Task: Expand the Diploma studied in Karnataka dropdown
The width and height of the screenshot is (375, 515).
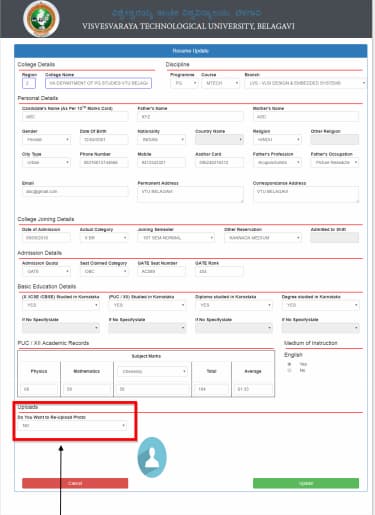Action: coord(234,305)
